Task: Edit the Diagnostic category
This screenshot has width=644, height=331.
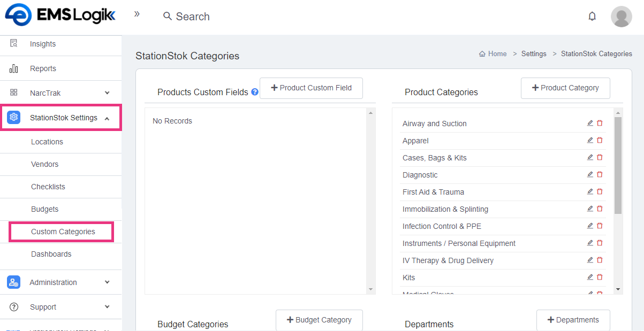Action: pyautogui.click(x=590, y=174)
